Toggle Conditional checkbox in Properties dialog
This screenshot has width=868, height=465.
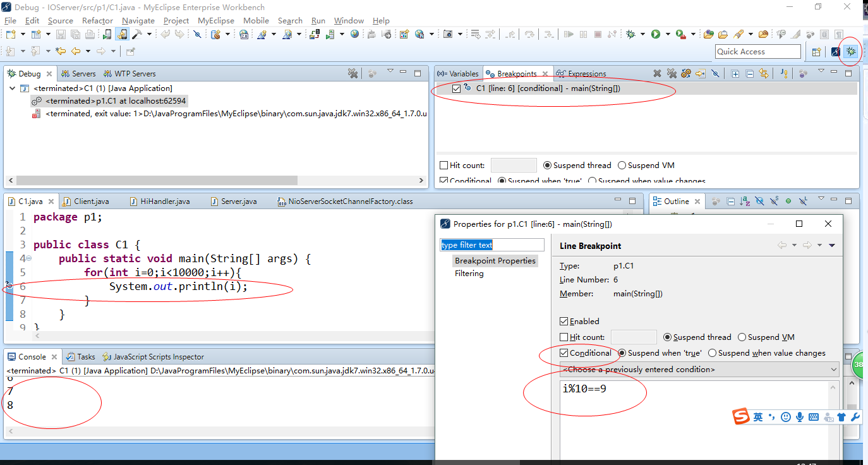coord(564,353)
